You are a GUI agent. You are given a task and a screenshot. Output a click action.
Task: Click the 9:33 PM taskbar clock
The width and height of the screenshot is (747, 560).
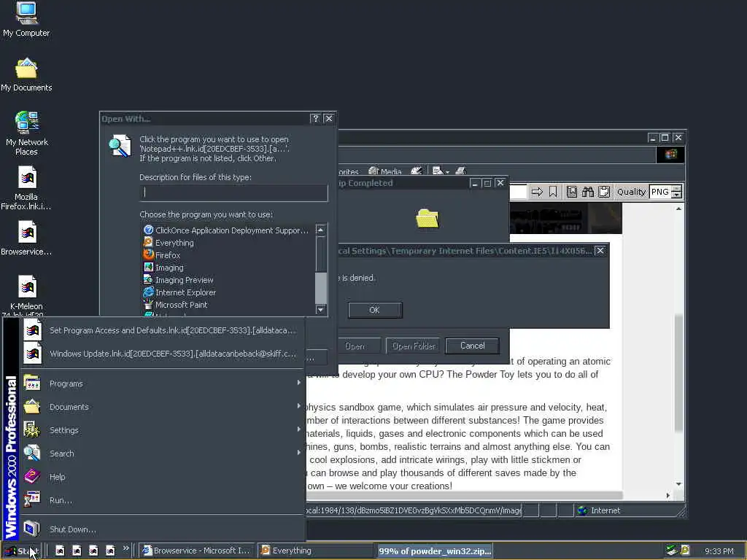[719, 551]
